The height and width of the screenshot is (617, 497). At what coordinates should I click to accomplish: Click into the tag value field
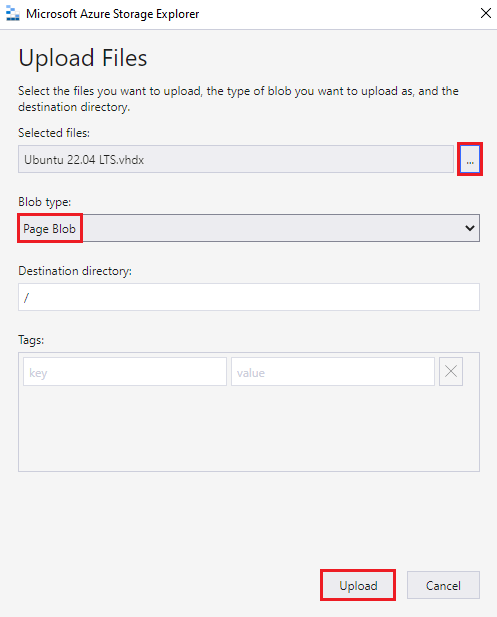(x=333, y=371)
